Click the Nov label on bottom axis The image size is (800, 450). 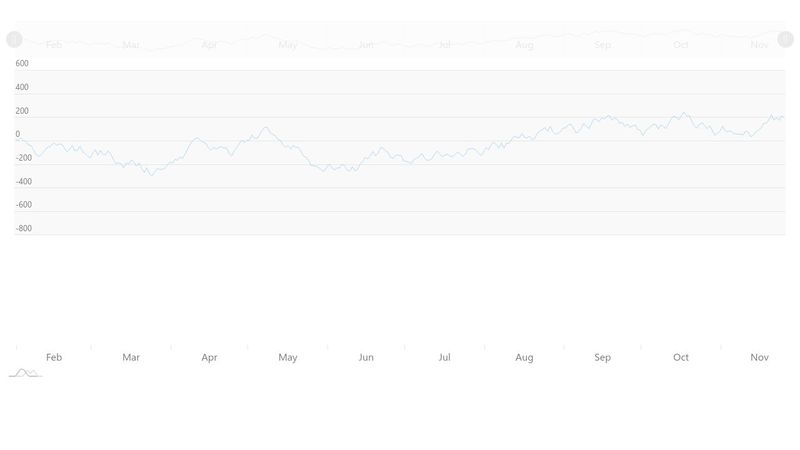click(x=759, y=357)
